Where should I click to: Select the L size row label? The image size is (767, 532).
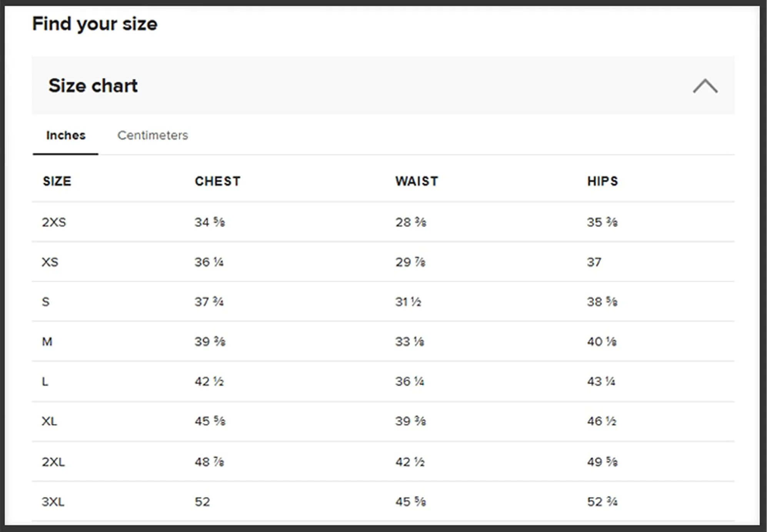45,381
